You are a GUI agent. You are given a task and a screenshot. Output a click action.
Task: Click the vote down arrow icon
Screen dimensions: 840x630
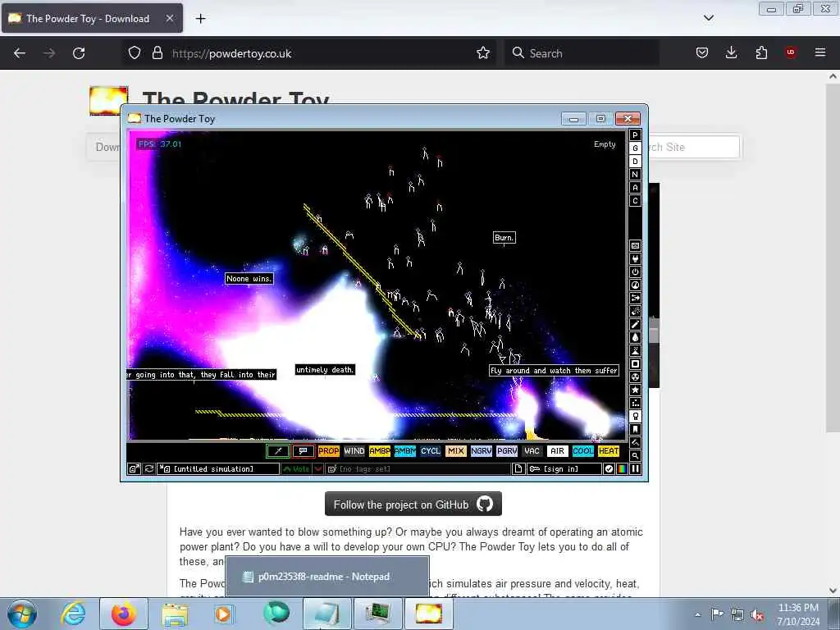[x=318, y=468]
